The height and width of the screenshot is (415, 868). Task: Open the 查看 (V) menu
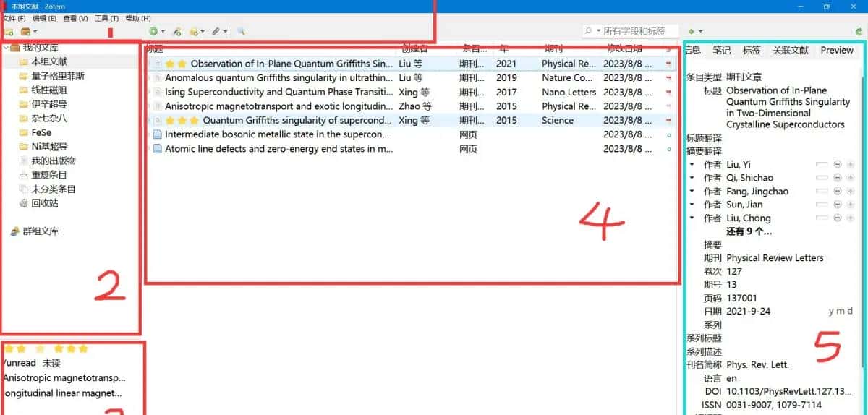(x=75, y=18)
